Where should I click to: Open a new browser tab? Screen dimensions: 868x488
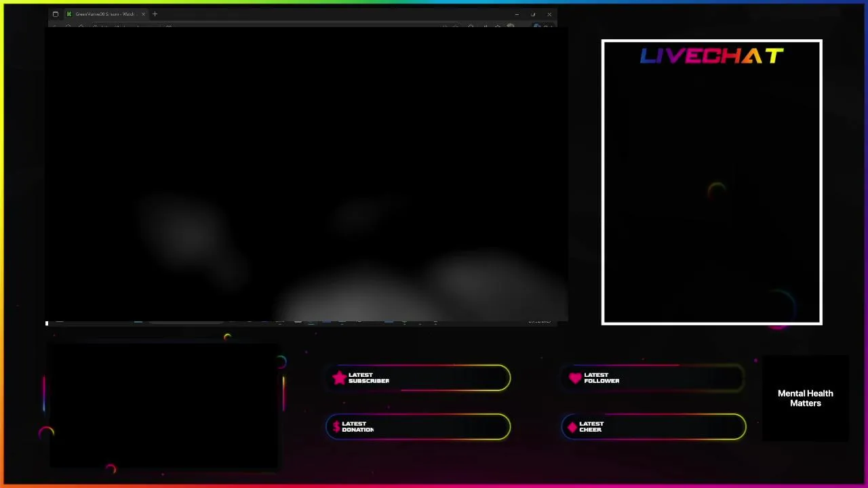(x=155, y=14)
